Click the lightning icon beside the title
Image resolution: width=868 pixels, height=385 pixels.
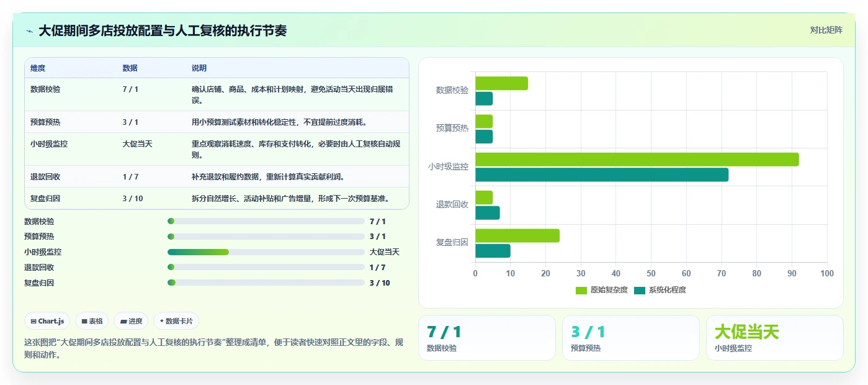[x=30, y=30]
